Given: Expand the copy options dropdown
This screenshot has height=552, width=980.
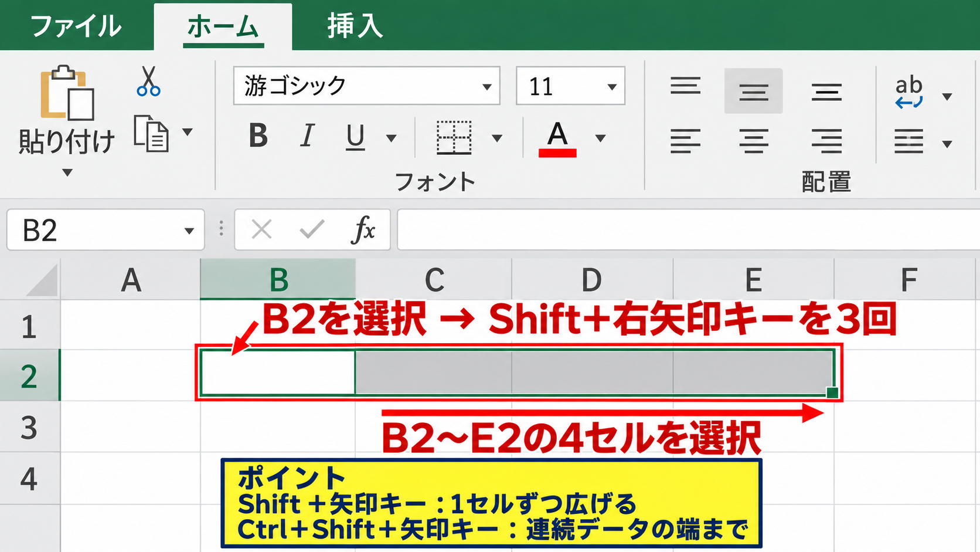Looking at the screenshot, I should pos(188,132).
